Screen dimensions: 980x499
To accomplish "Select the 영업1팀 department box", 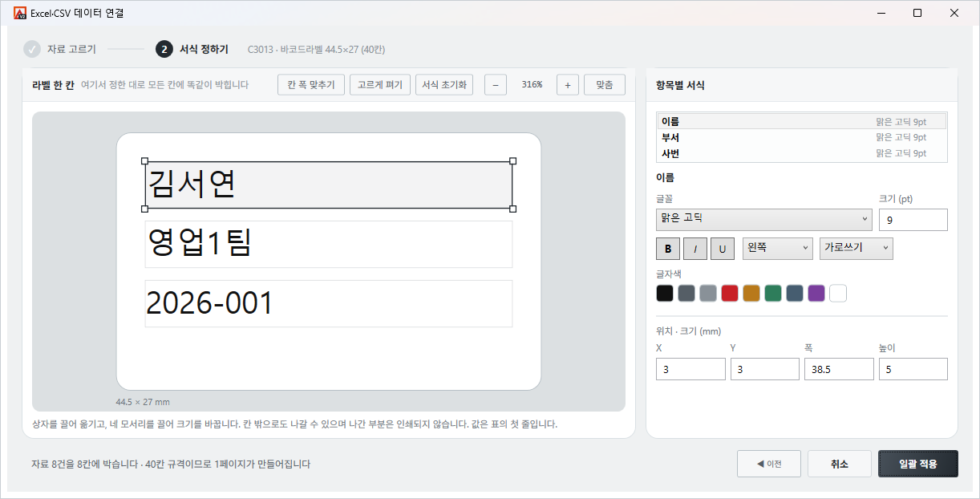I will pos(329,244).
